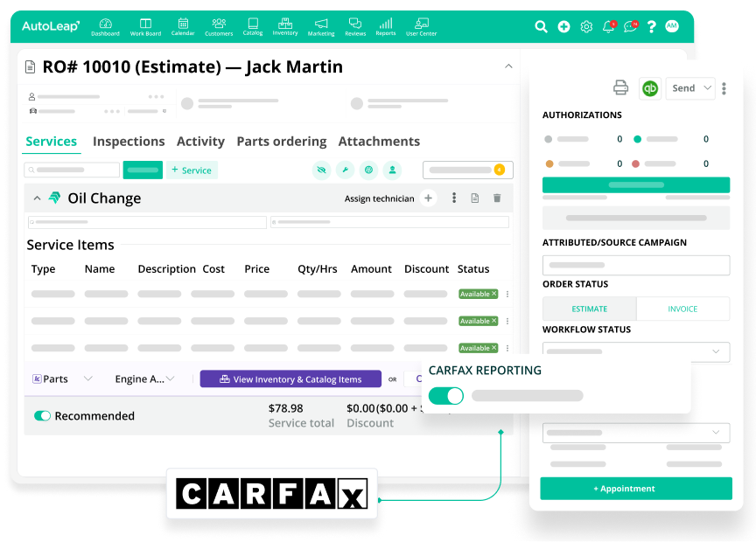The height and width of the screenshot is (542, 756).
Task: Open Inventory from the top navigation
Action: (x=285, y=27)
